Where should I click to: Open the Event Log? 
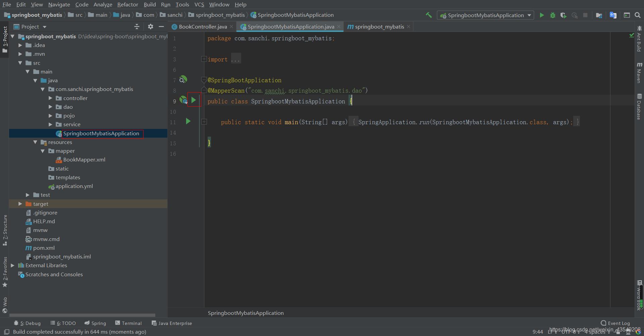pos(615,323)
